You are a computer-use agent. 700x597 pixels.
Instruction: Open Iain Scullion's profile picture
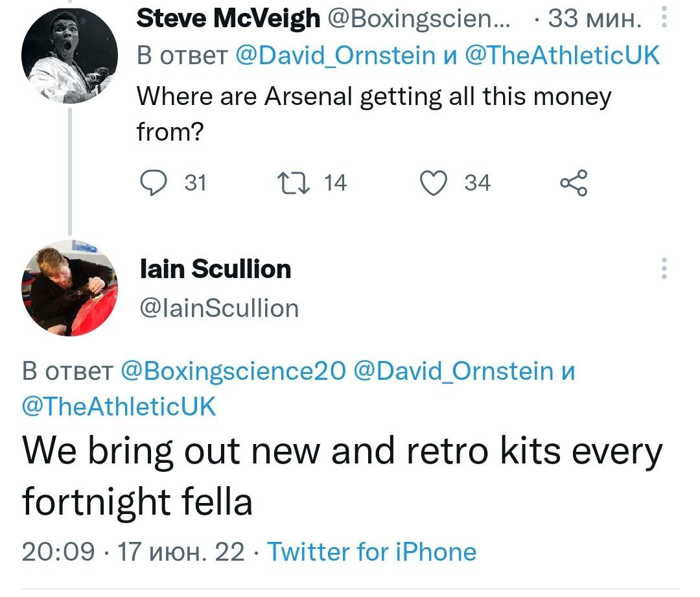[x=70, y=288]
